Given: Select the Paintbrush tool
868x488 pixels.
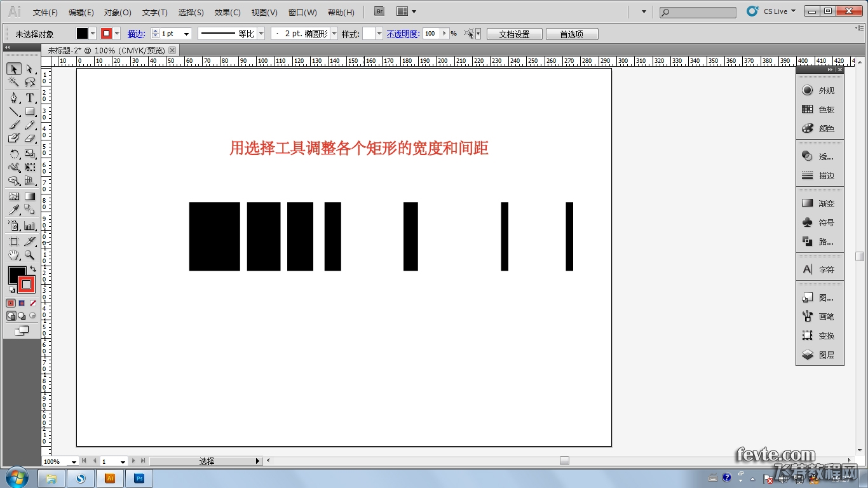Looking at the screenshot, I should [14, 125].
